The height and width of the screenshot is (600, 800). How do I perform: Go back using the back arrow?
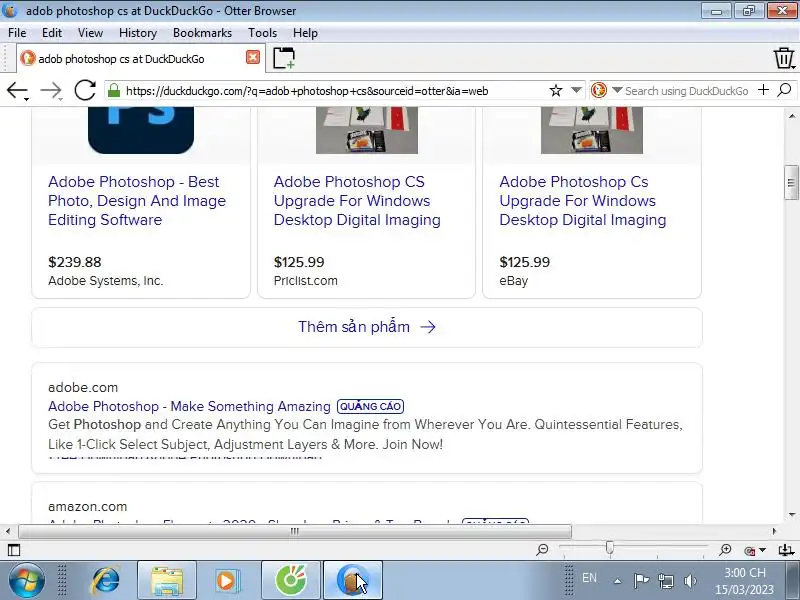point(16,91)
